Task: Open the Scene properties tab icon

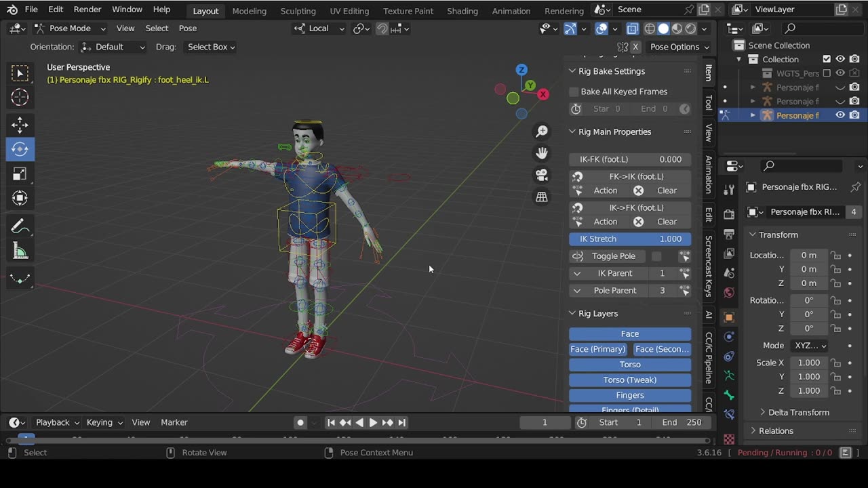Action: pyautogui.click(x=729, y=272)
